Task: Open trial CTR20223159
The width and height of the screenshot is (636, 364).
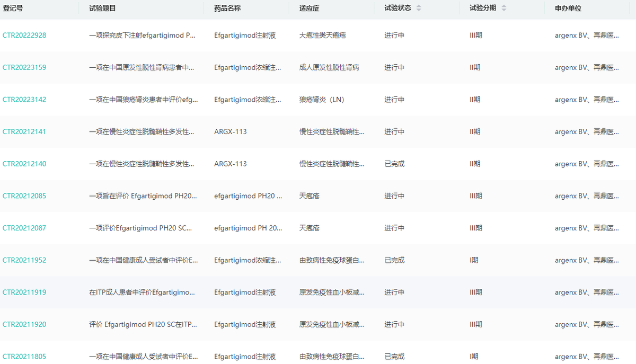Action: pyautogui.click(x=24, y=67)
